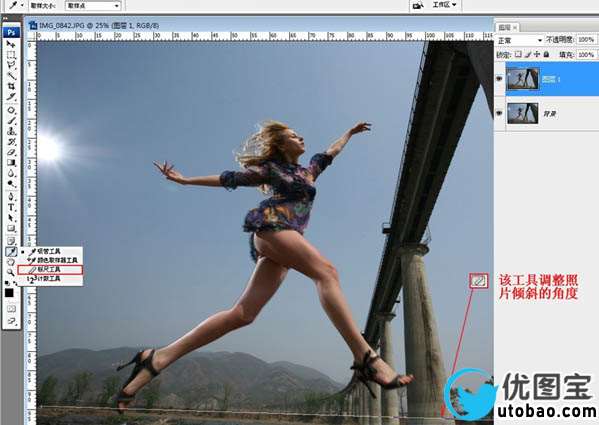Click the Eyedropper tool in the toolbox
This screenshot has width=599, height=425.
coord(11,251)
